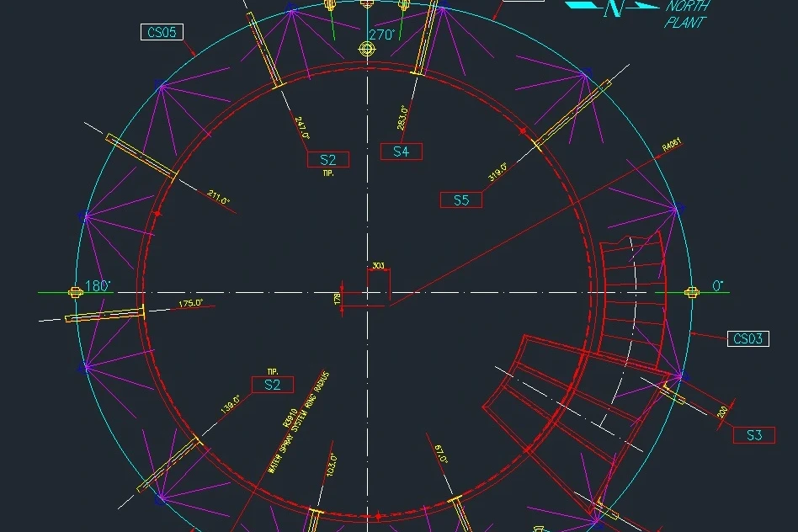This screenshot has width=798, height=532.
Task: Select the yellow marker beside 180° label
Action: click(75, 292)
